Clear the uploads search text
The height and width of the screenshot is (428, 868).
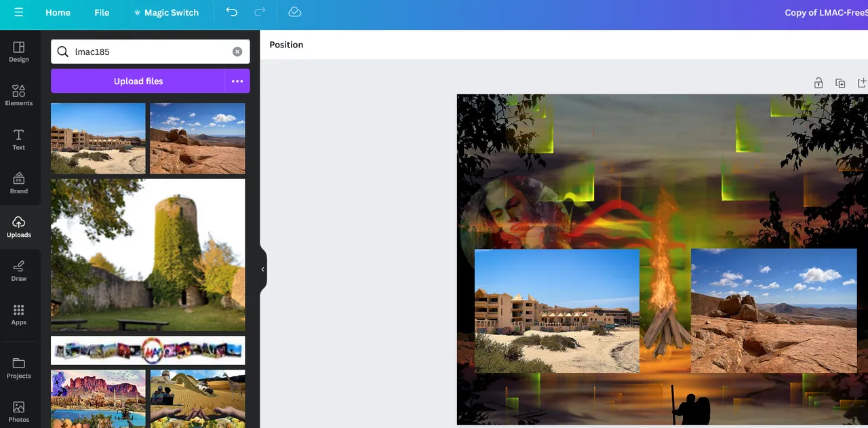pos(237,52)
